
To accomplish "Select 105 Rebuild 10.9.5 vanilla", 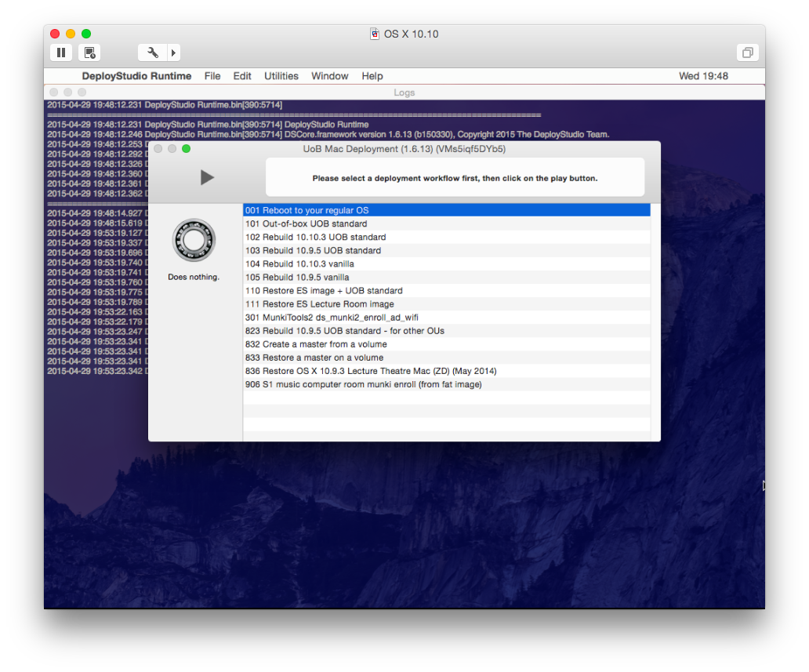I will tap(447, 277).
